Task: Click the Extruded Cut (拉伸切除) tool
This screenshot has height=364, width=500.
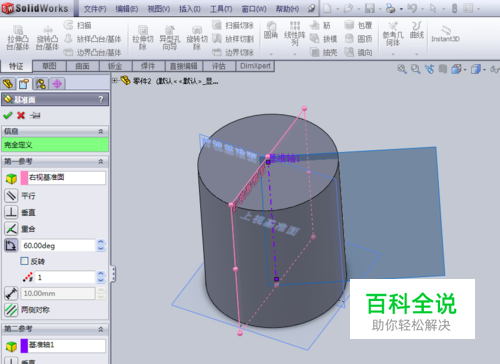Action: (x=143, y=38)
